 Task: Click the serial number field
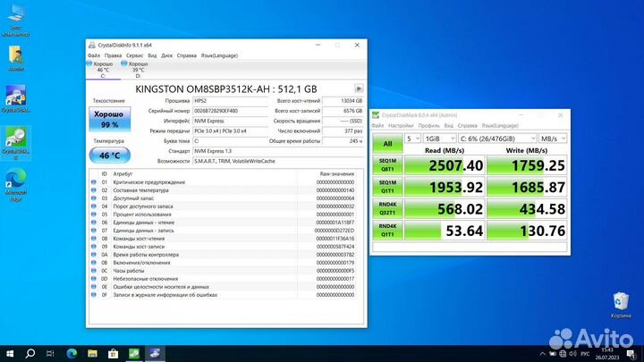(231, 111)
